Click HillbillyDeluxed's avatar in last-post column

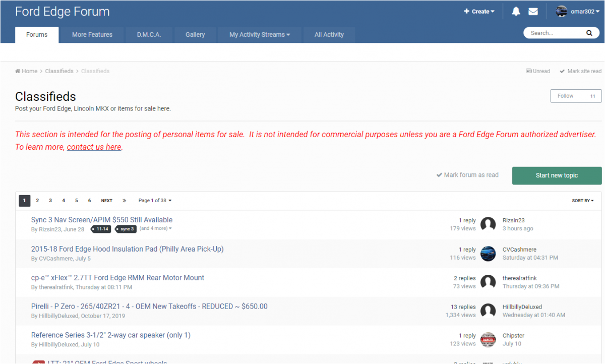pos(488,311)
